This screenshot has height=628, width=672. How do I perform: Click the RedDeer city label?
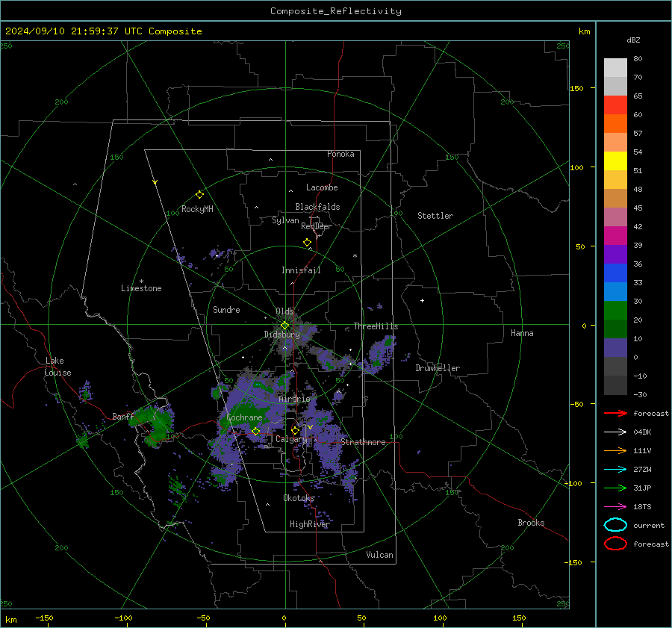[317, 226]
